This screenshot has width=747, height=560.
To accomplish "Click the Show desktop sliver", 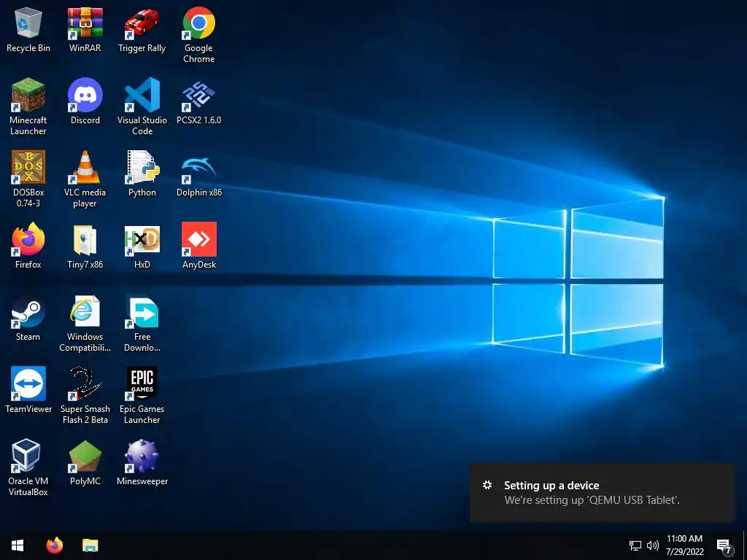I will [745, 545].
